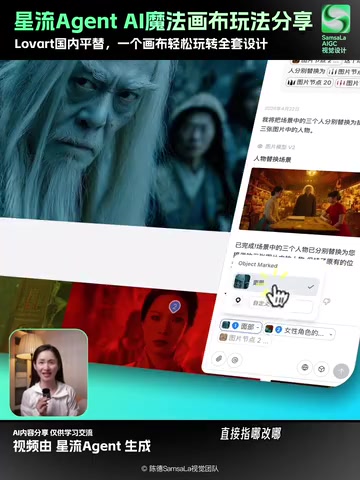The height and width of the screenshot is (480, 360).
Task: Click the SamsaLa AIGC green logo
Action: click(335, 19)
